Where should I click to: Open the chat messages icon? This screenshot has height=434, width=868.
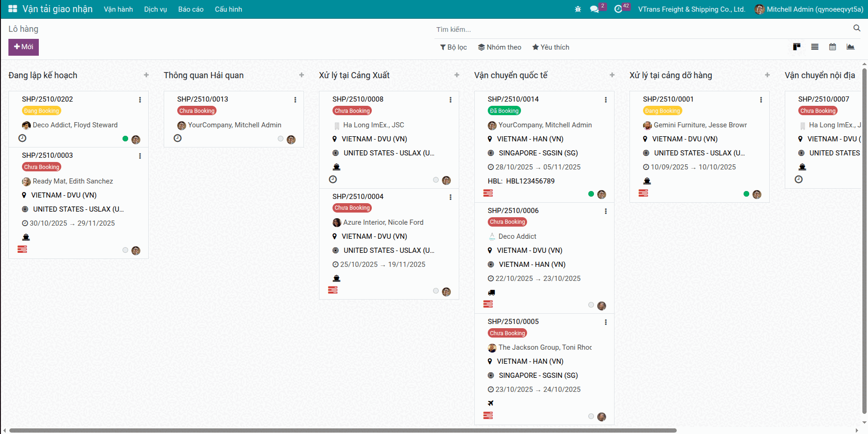tap(594, 9)
